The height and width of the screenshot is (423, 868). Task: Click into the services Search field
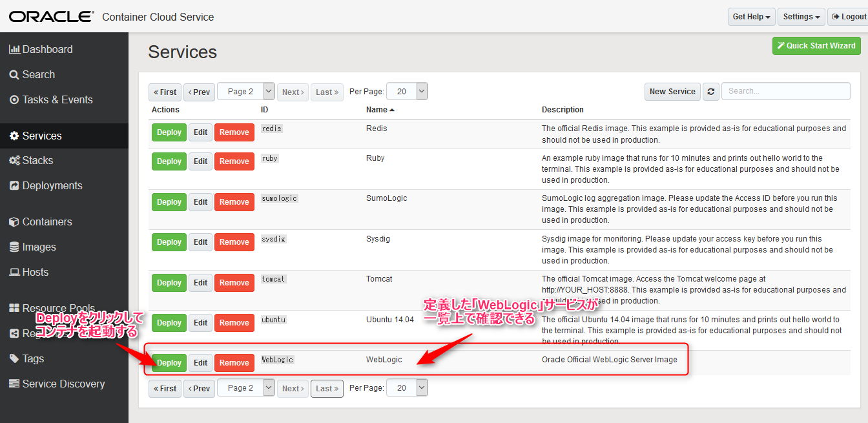coord(785,91)
